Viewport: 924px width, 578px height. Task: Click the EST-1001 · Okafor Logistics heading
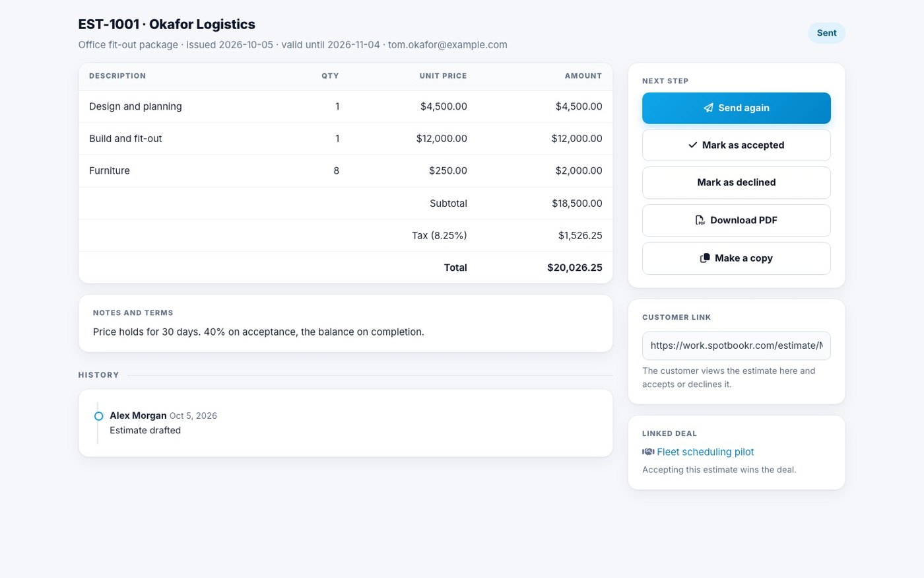[166, 24]
